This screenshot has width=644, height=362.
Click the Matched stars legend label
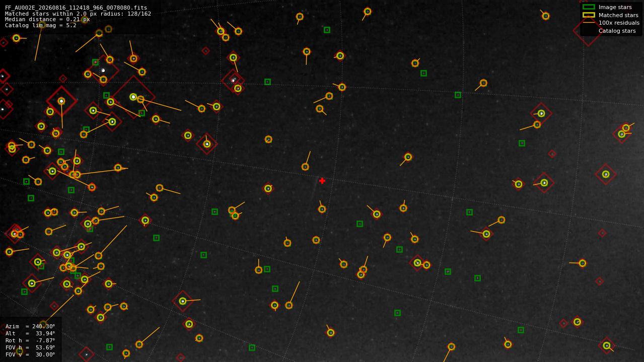click(618, 15)
